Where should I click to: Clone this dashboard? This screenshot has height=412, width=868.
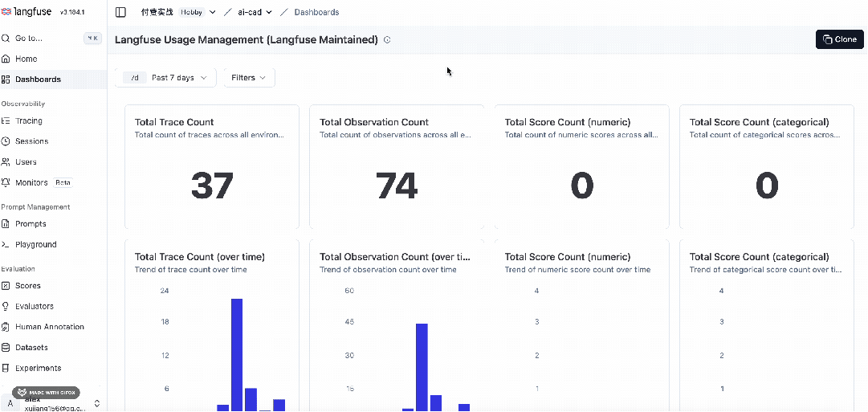[839, 39]
